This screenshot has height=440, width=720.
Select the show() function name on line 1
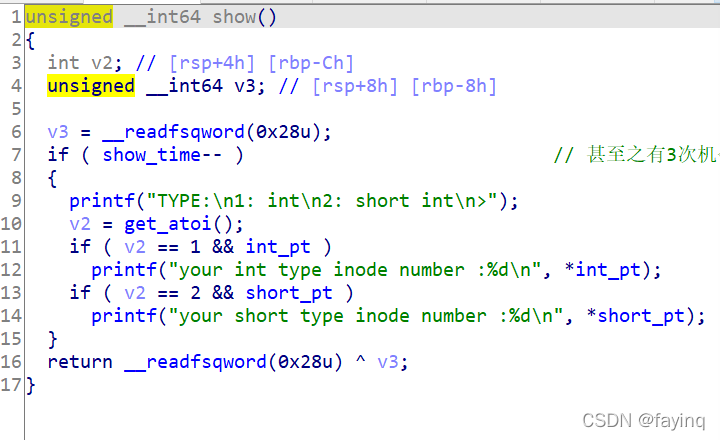(244, 17)
